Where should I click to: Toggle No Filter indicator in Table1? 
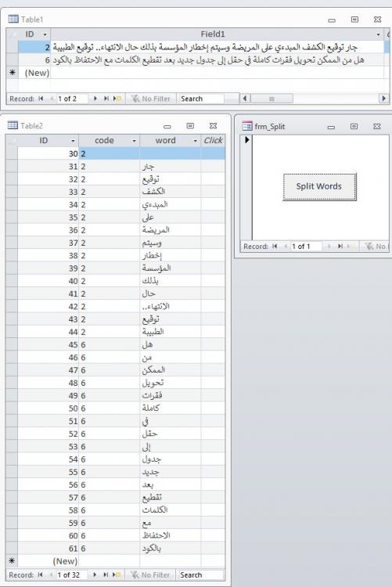pos(151,99)
